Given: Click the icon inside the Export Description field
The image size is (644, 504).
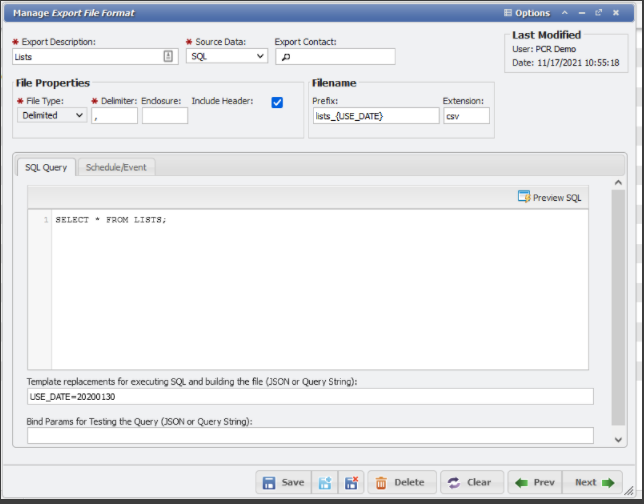Looking at the screenshot, I should coord(166,57).
